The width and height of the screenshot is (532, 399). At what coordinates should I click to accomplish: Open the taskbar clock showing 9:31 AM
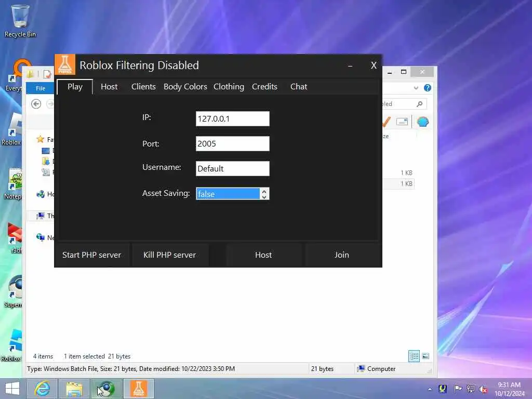point(509,389)
